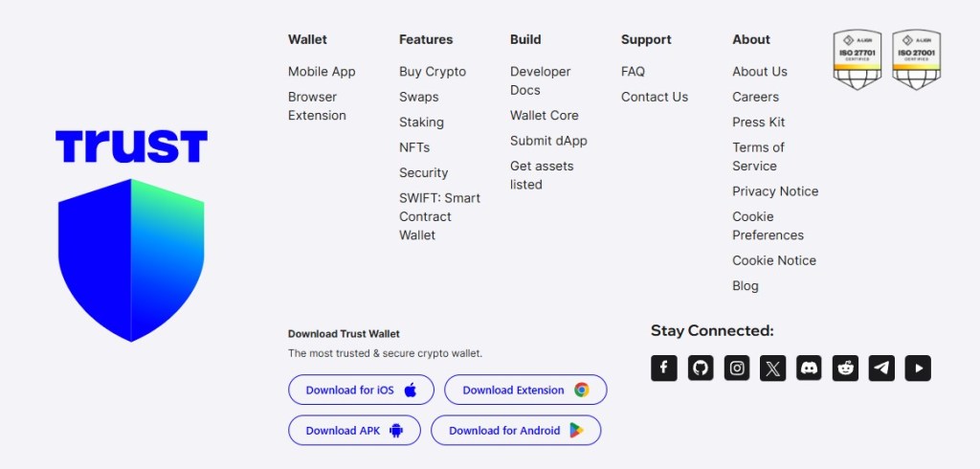Open the Buy Crypto link
The height and width of the screenshot is (469, 980).
[x=433, y=72]
